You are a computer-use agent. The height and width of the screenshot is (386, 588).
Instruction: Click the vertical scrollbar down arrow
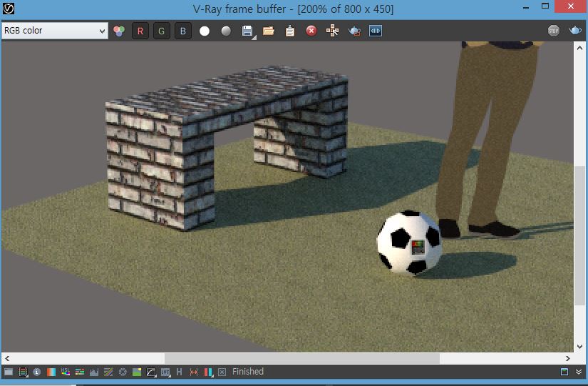pos(579,346)
